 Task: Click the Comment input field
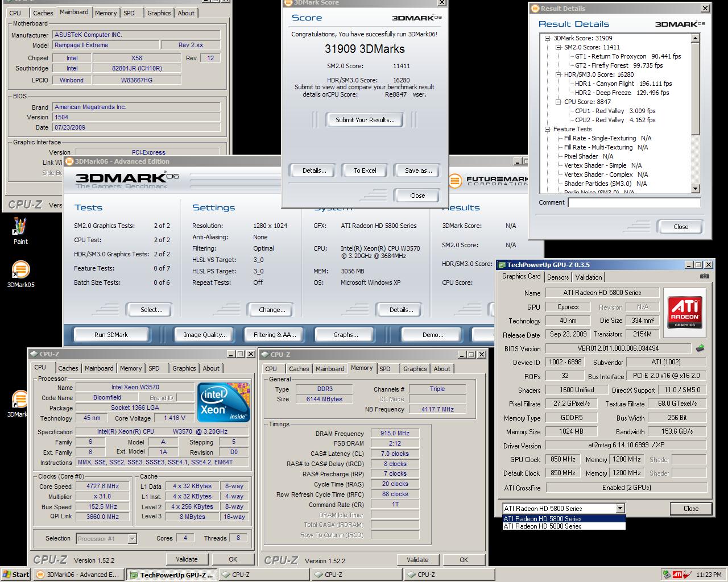[634, 202]
